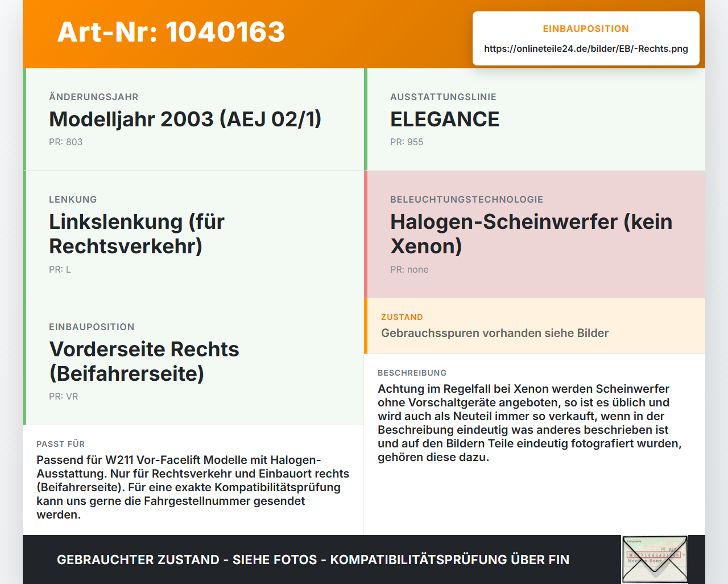
Task: Click the PR: VR code label
Action: [63, 396]
